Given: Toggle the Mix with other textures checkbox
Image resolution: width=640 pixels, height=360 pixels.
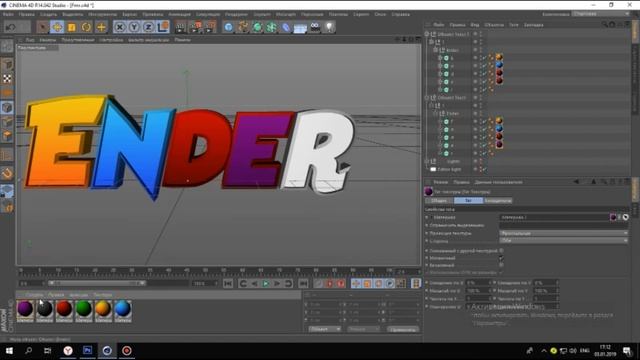Looking at the screenshot, I should click(x=501, y=251).
